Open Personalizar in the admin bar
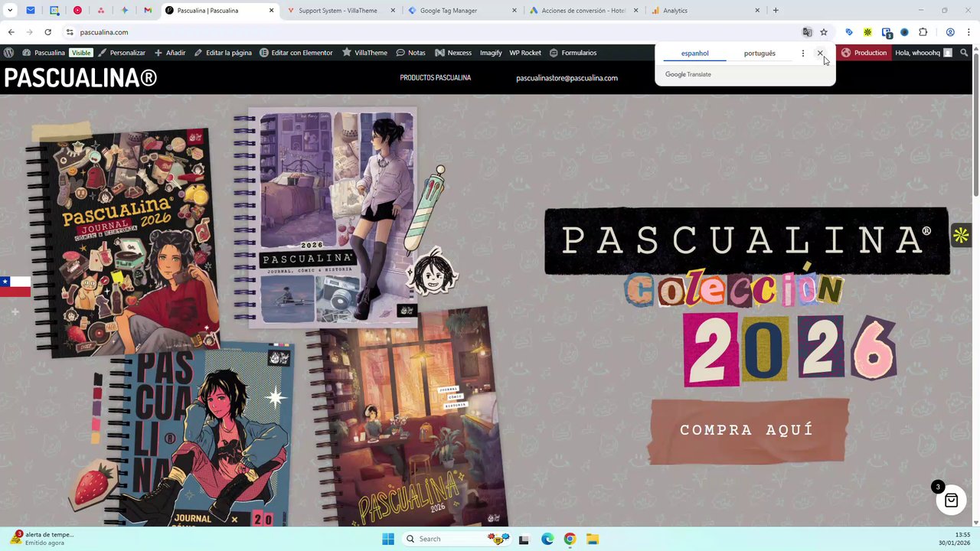Image resolution: width=980 pixels, height=551 pixels. [122, 53]
